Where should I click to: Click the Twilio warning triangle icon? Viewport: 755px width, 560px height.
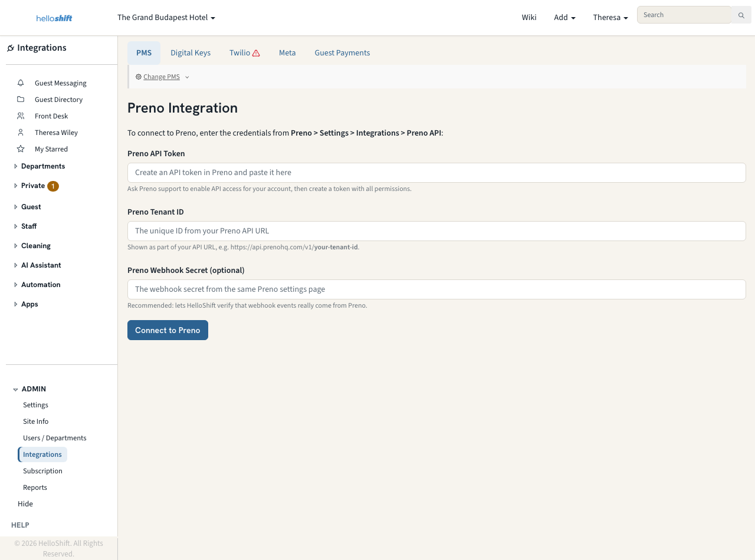[x=256, y=53]
